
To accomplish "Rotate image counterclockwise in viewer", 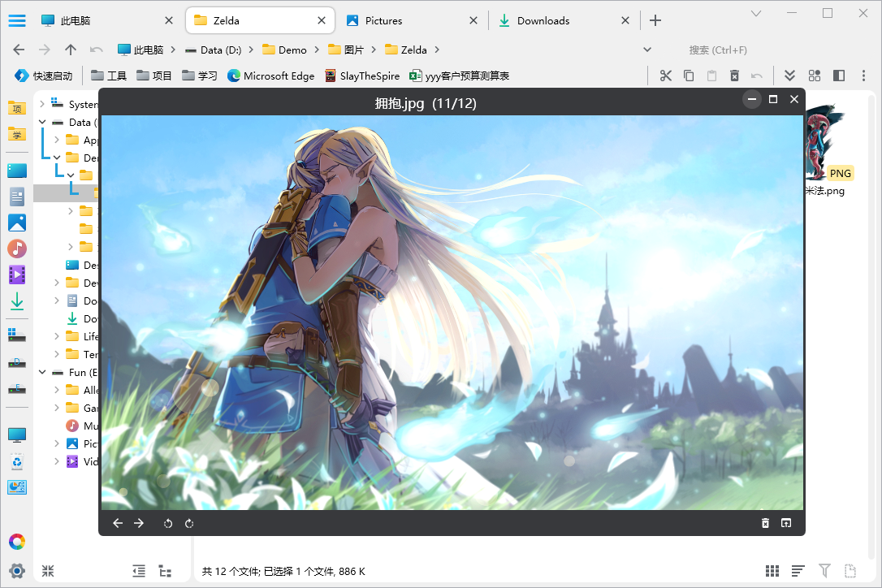I will (x=167, y=523).
